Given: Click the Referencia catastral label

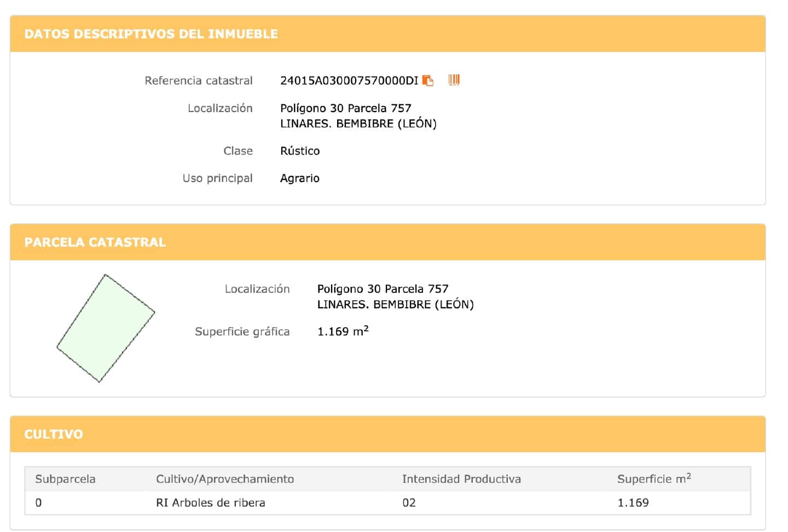Looking at the screenshot, I should pos(199,81).
